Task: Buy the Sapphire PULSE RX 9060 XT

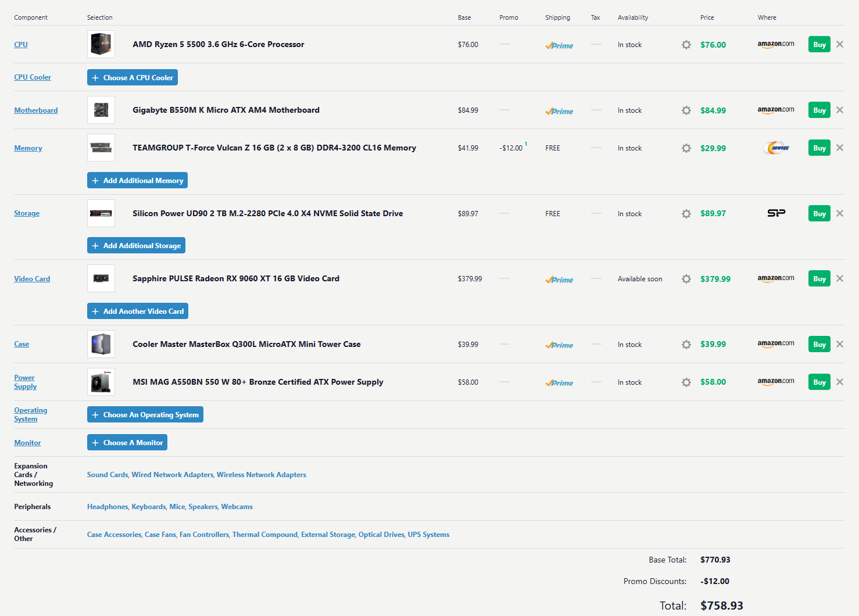Action: 819,278
